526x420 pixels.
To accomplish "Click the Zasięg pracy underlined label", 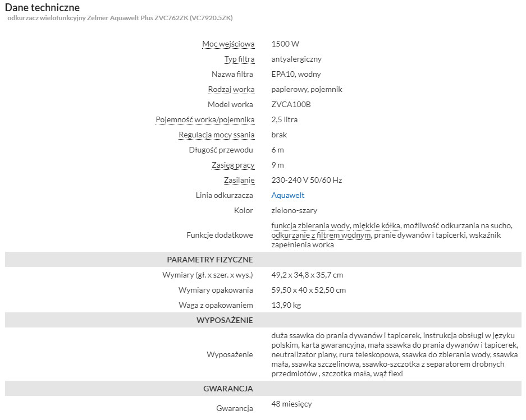I will pos(233,165).
